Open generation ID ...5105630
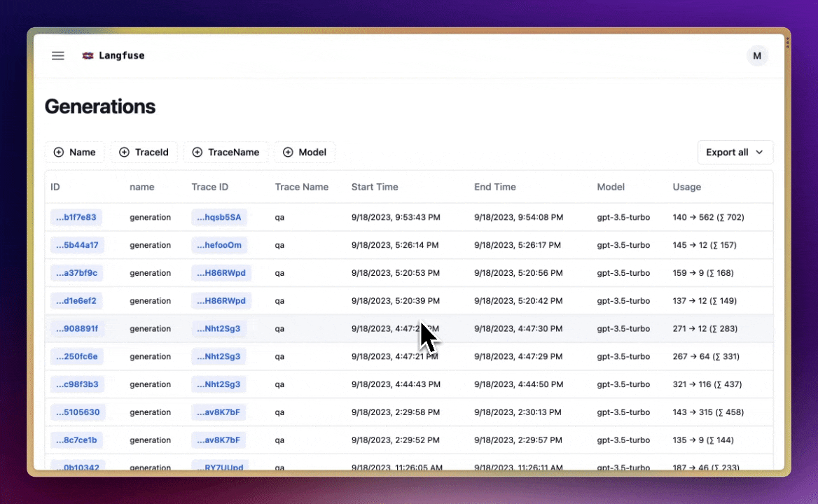This screenshot has height=504, width=818. [x=78, y=412]
